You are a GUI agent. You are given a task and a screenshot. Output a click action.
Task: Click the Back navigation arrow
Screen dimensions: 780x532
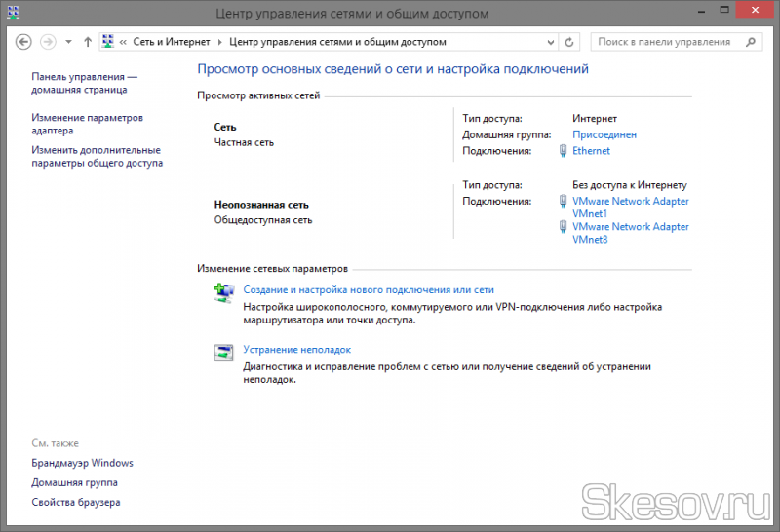click(24, 42)
